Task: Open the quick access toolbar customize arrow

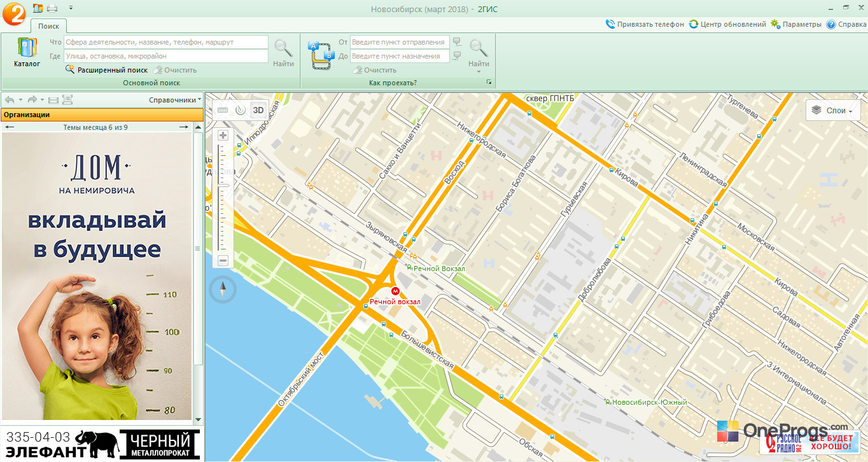Action: [x=71, y=8]
